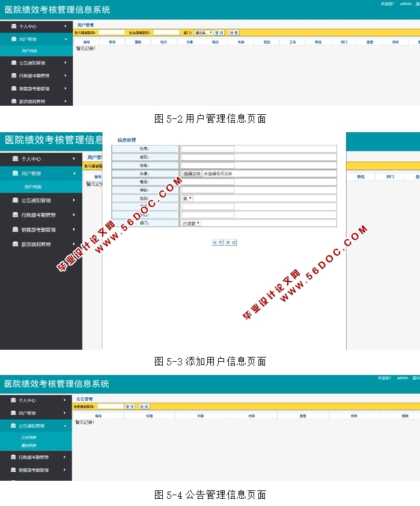Click the 保存 button in the add-user form
This screenshot has width=420, height=506.
click(217, 243)
